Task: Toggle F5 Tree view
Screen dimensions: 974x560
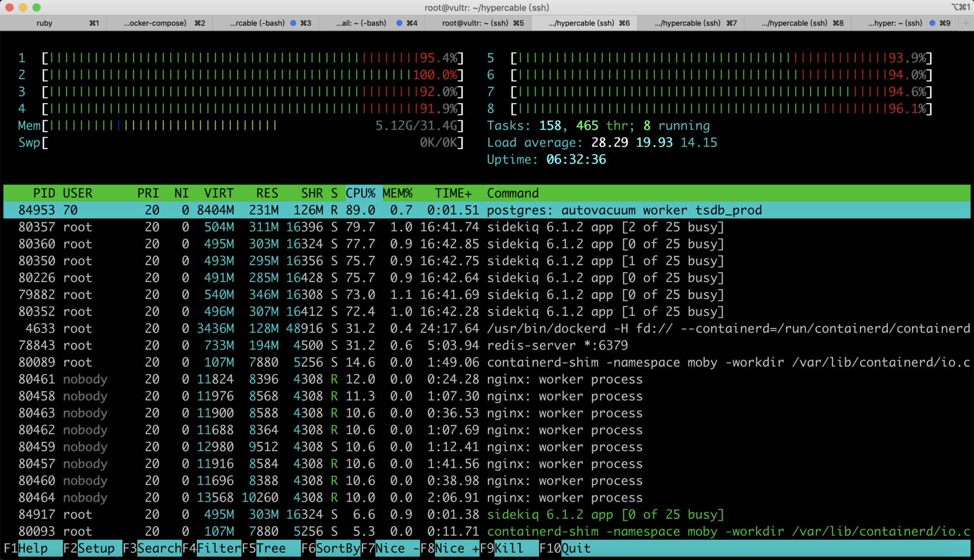Action: (x=271, y=548)
